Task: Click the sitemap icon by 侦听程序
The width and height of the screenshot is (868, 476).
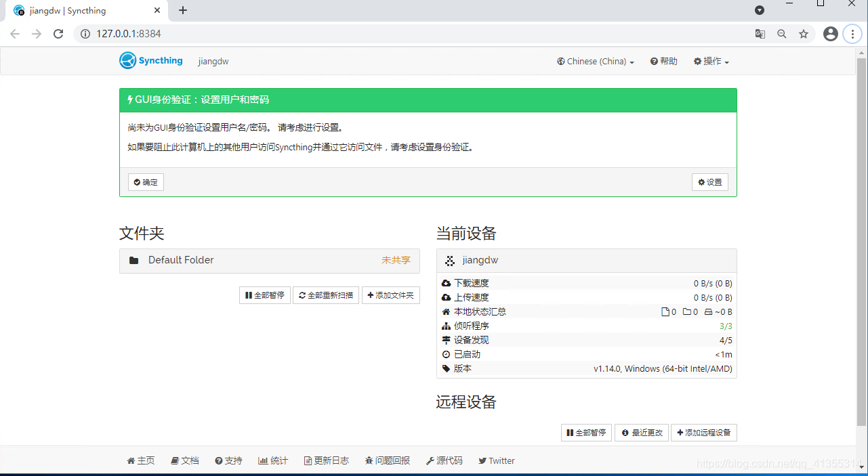Action: click(x=446, y=326)
